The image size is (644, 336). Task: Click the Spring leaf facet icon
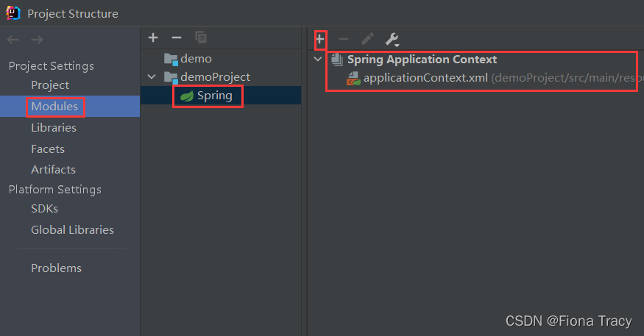click(187, 96)
